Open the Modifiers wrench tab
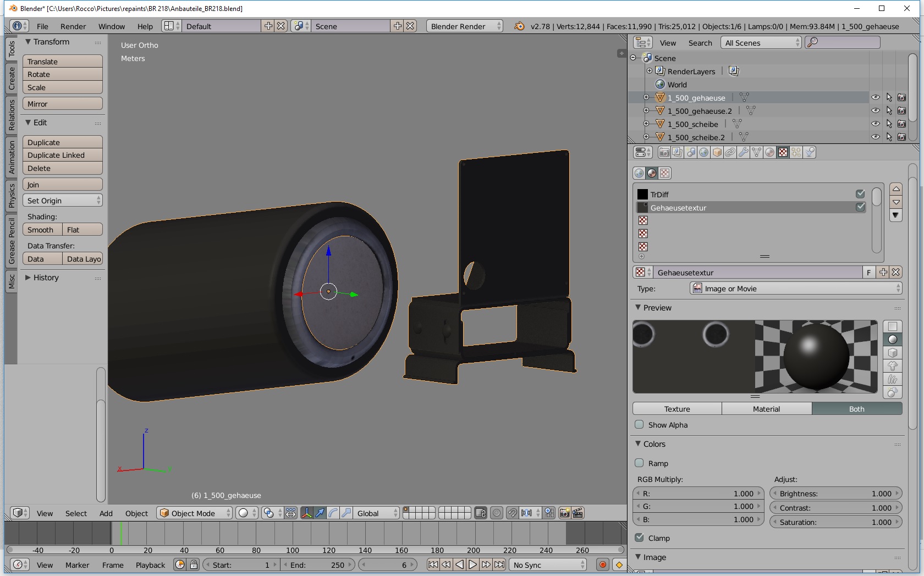The height and width of the screenshot is (576, 924). click(744, 153)
